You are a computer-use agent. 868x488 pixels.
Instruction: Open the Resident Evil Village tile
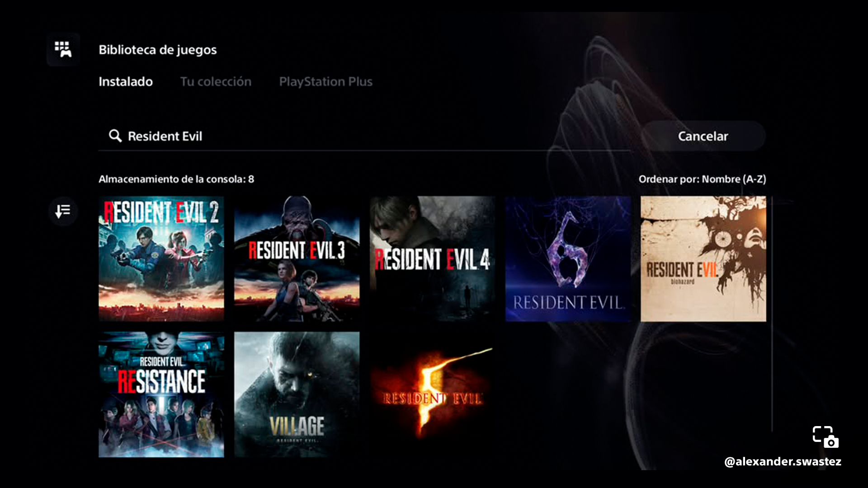click(297, 394)
